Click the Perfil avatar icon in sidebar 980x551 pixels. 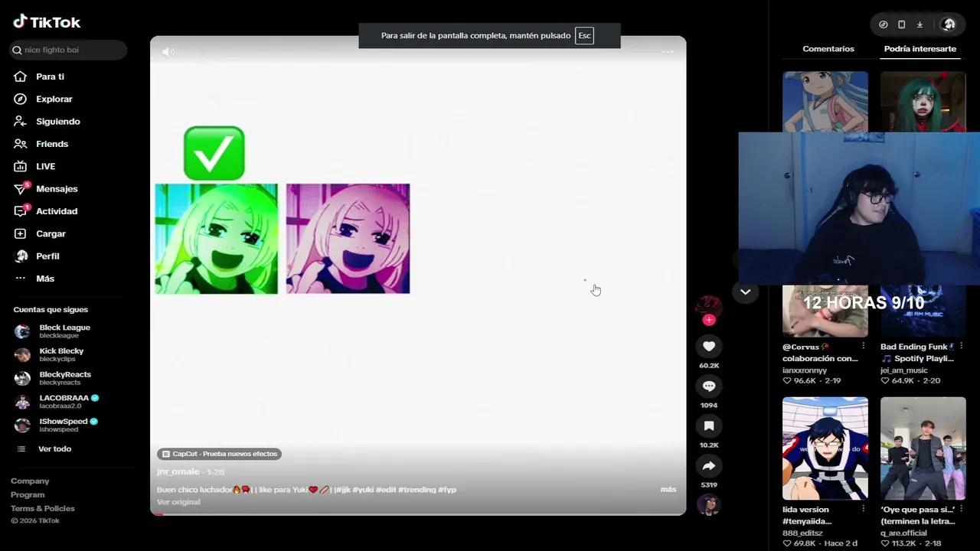21,256
